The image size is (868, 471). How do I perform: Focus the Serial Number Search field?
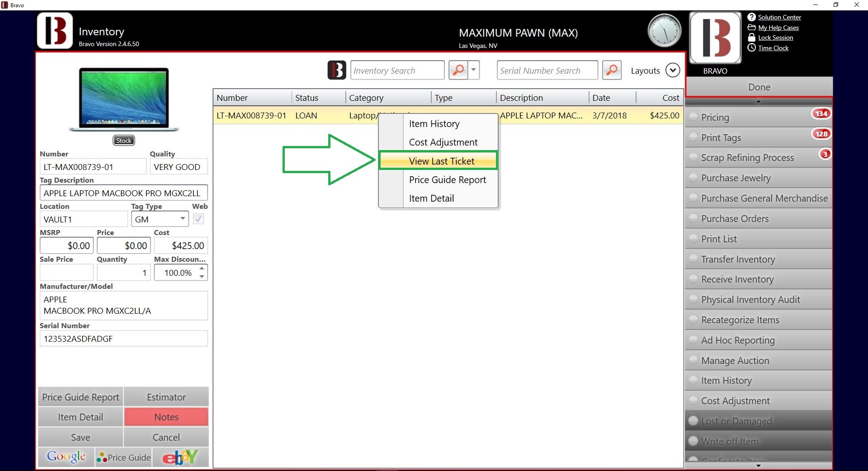(x=547, y=70)
